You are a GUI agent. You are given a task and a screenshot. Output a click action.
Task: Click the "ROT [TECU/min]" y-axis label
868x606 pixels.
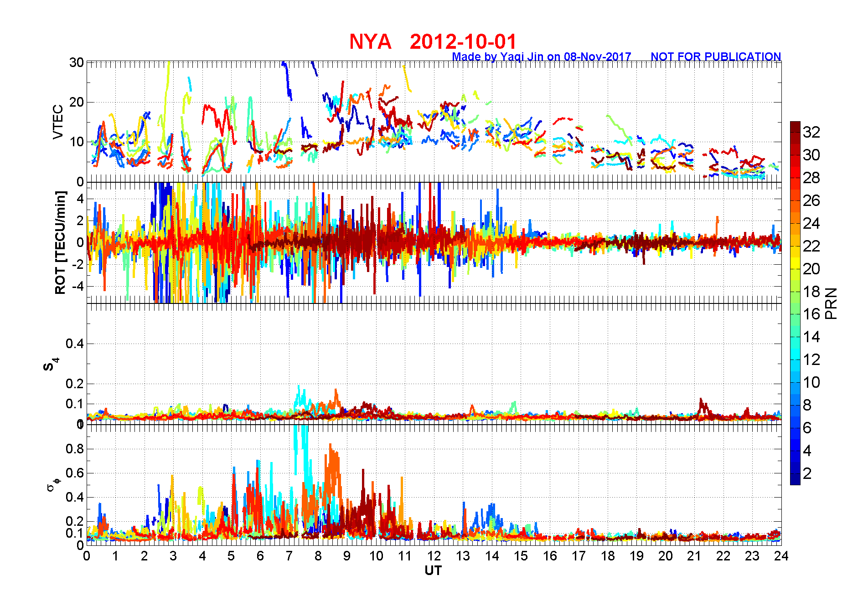(x=60, y=242)
